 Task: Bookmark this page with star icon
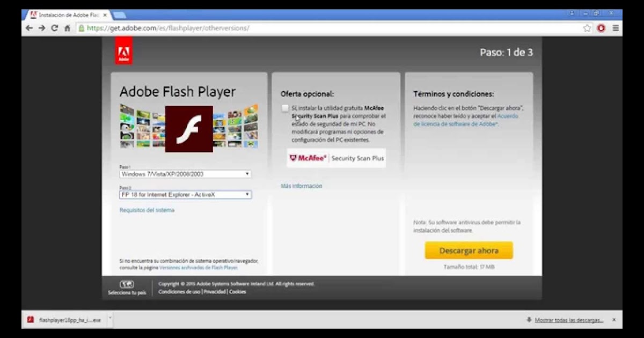pyautogui.click(x=587, y=28)
